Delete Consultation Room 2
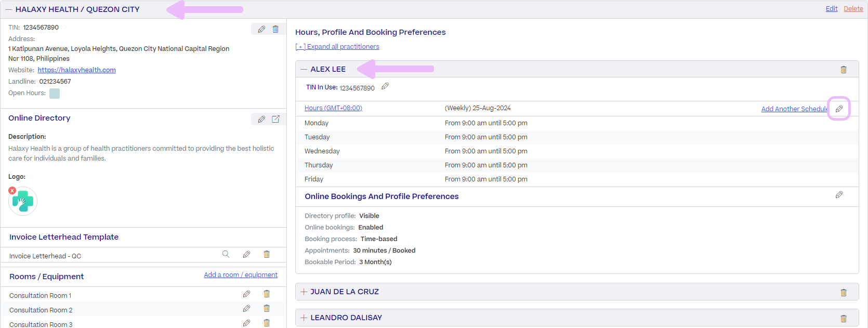The width and height of the screenshot is (868, 328). 267,309
